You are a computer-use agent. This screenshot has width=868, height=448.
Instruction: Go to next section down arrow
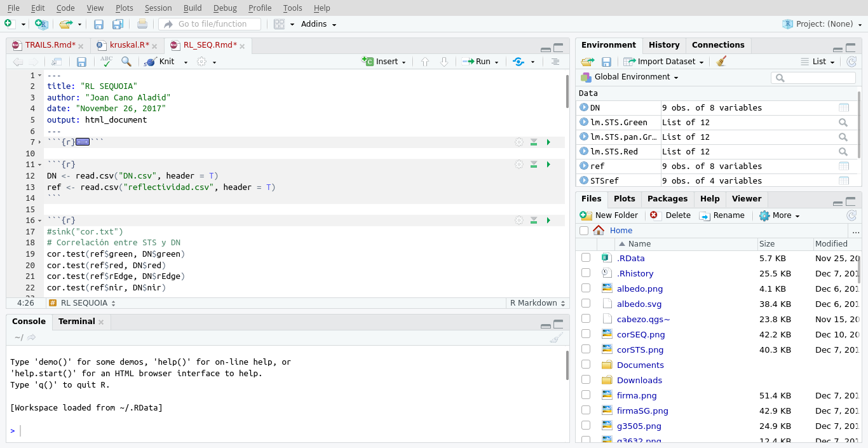point(444,62)
